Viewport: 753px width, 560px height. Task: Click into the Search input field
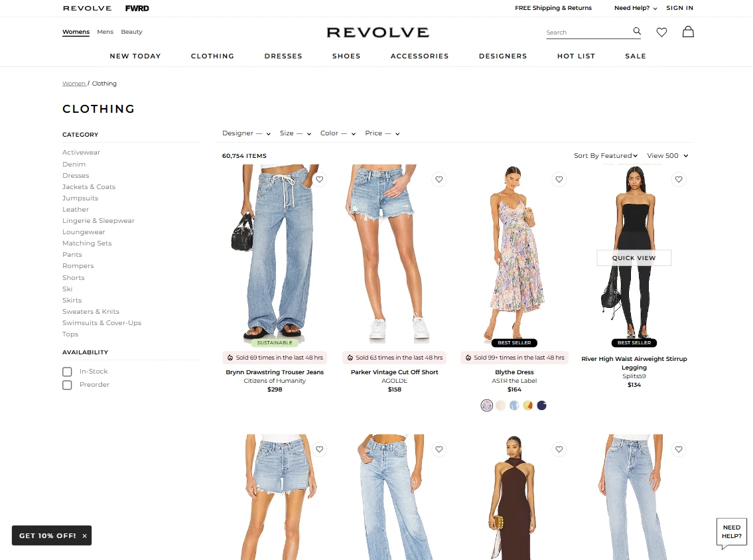click(588, 32)
